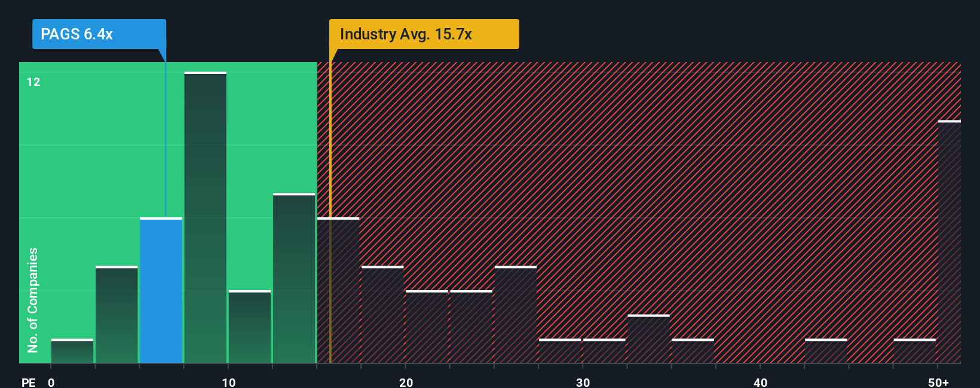The image size is (980, 388).
Task: Click the x-axis label 30
Action: (x=583, y=382)
